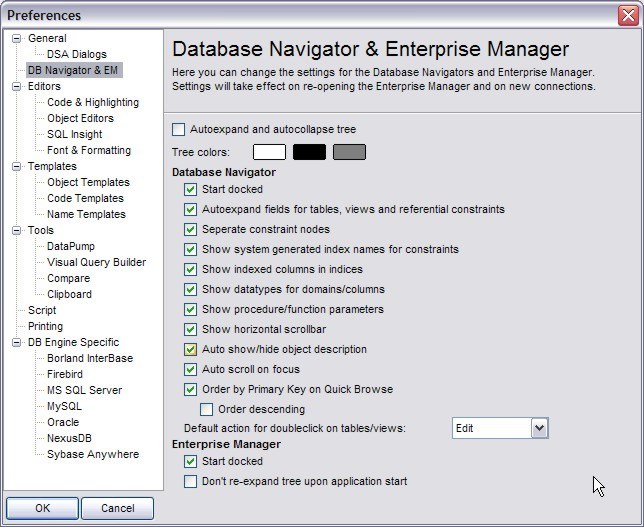The width and height of the screenshot is (644, 527).
Task: Select the Templates tree item
Action: tap(52, 167)
